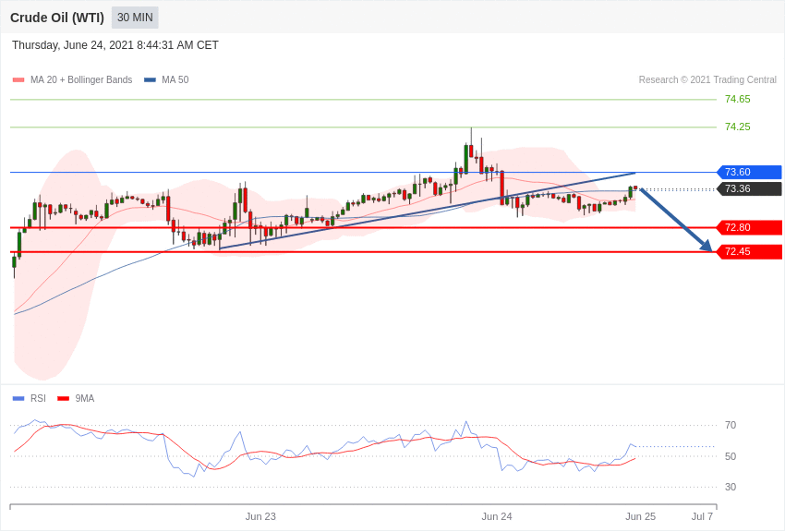785x532 pixels.
Task: Click the red 72.45 support price tag
Action: click(x=750, y=252)
